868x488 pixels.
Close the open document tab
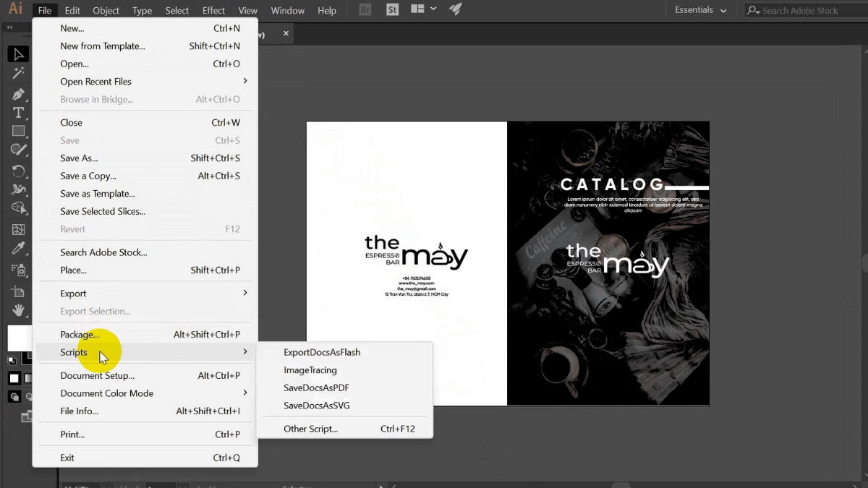[286, 33]
